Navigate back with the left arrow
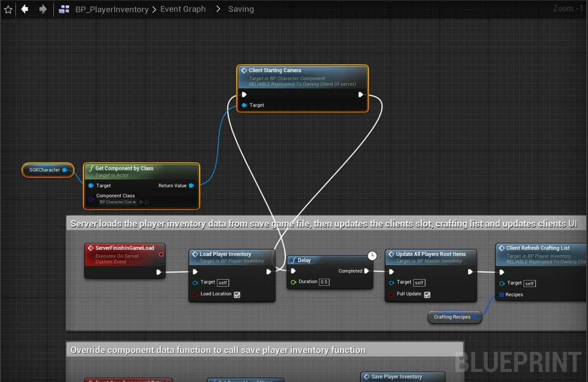 pyautogui.click(x=24, y=9)
